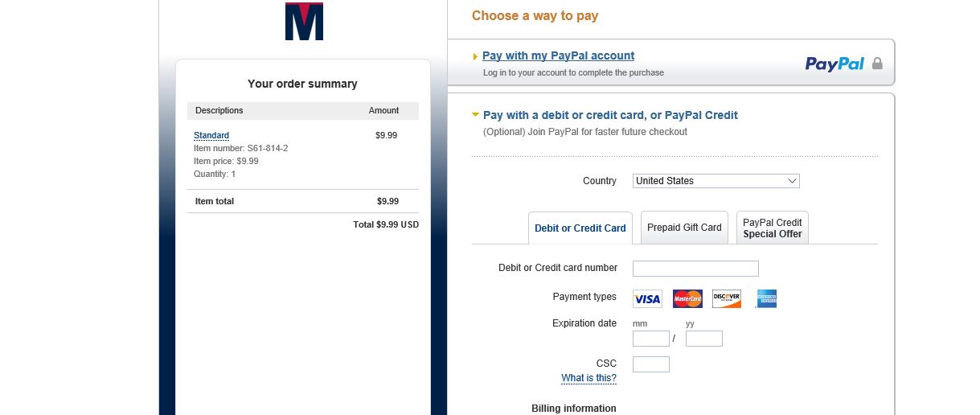Click the PayPal logo
This screenshot has height=415, width=980.
click(834, 64)
